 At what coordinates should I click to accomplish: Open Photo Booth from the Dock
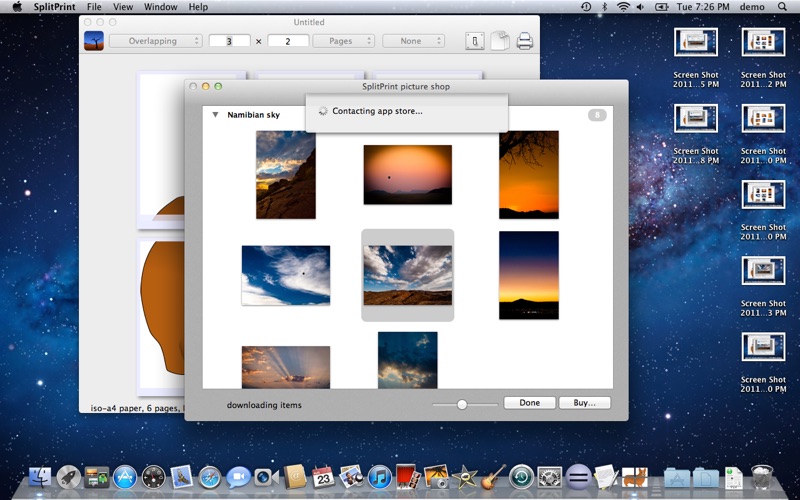coord(407,477)
